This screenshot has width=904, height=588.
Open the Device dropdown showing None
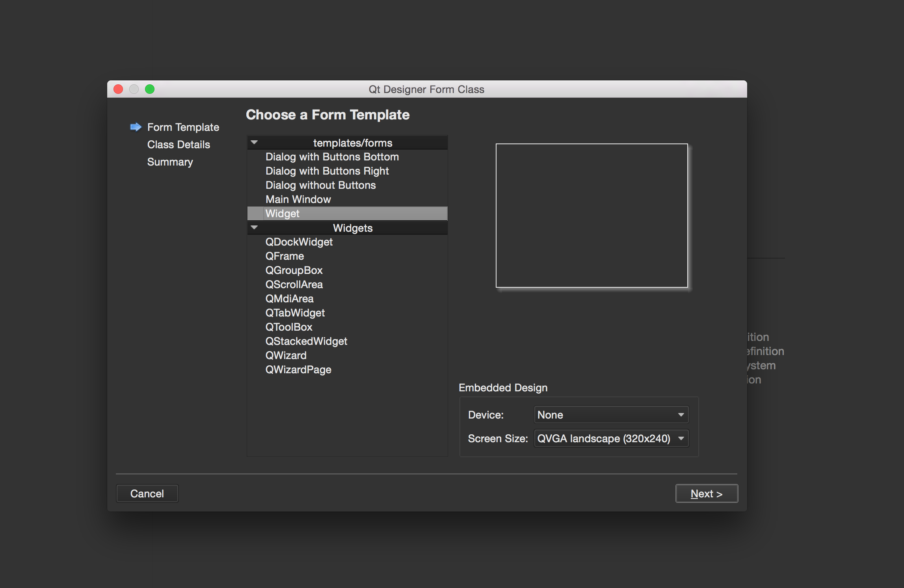(x=610, y=415)
